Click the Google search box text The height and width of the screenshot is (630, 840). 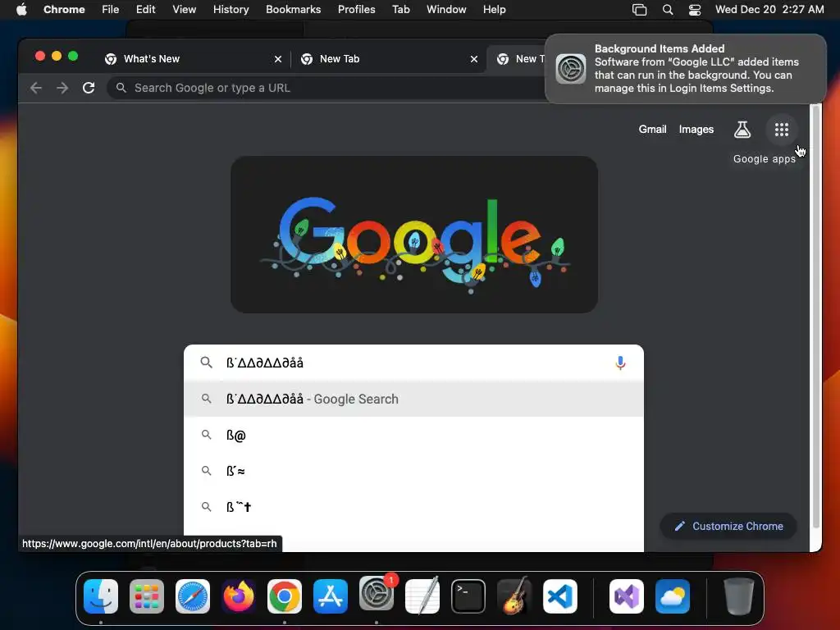265,363
